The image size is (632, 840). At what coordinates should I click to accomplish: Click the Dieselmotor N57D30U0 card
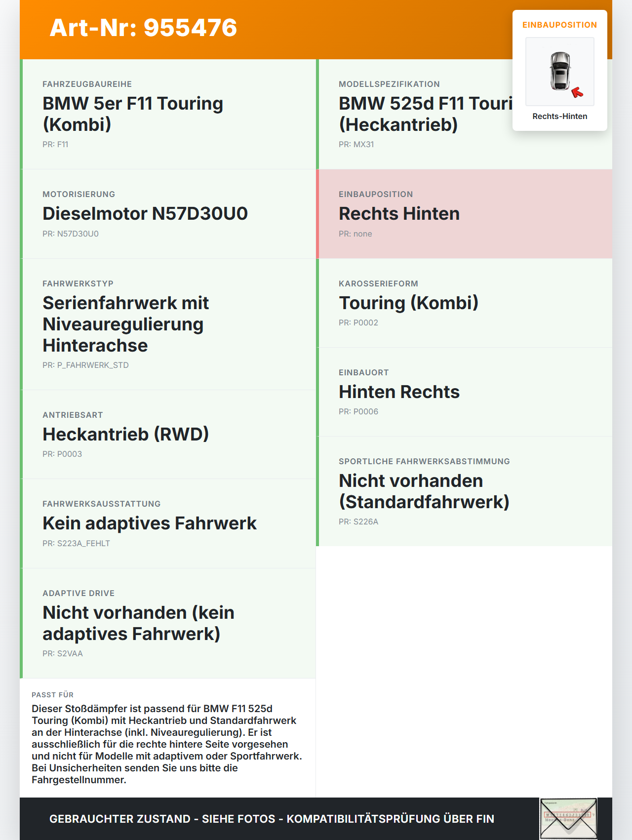coord(168,214)
